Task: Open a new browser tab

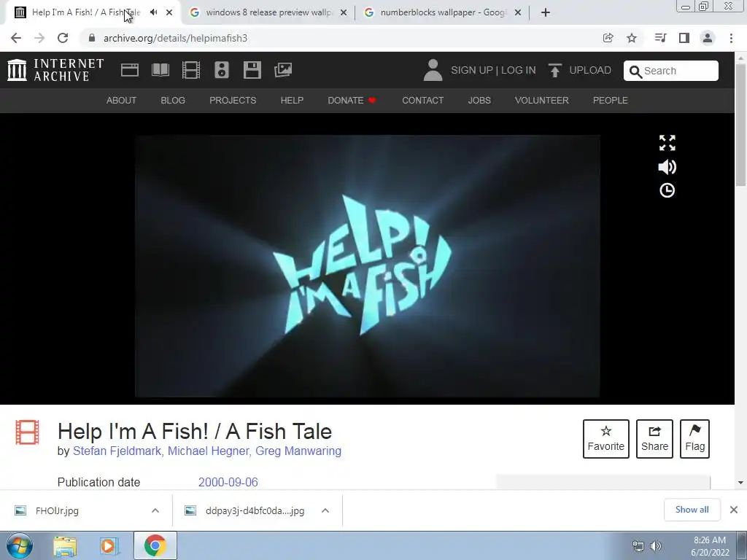Action: coord(546,12)
